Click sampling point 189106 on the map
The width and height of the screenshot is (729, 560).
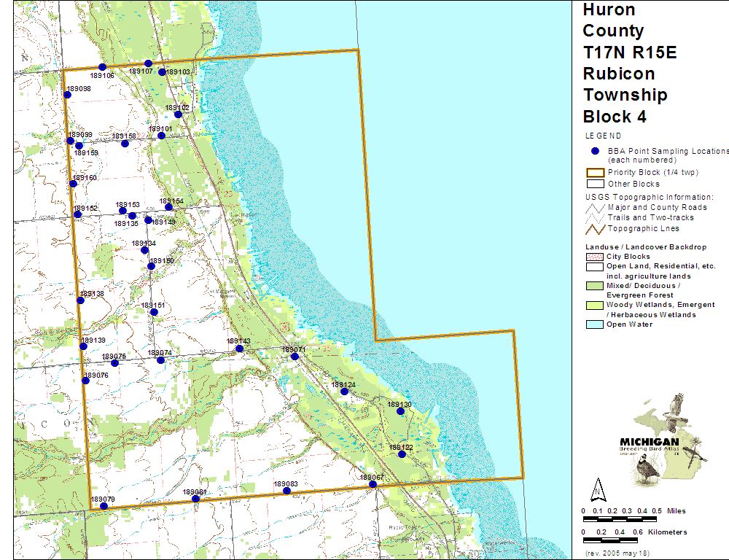(102, 67)
